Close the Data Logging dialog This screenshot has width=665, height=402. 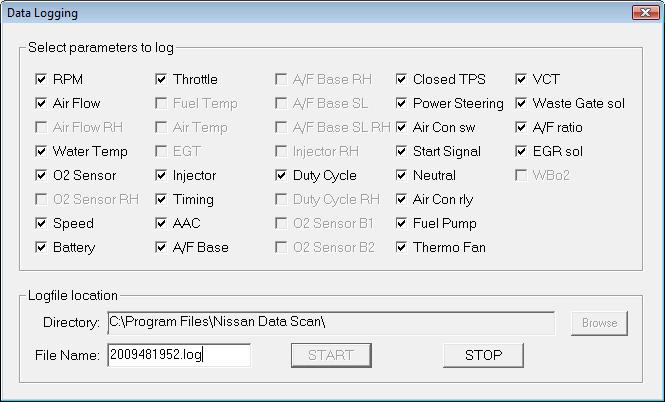click(643, 13)
